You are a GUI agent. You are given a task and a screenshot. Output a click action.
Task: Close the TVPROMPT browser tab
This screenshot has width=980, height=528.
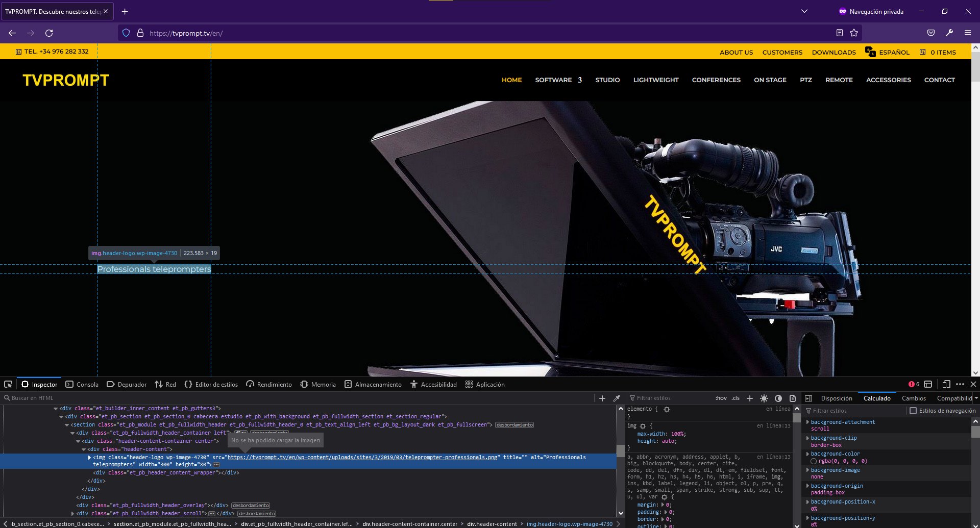106,11
